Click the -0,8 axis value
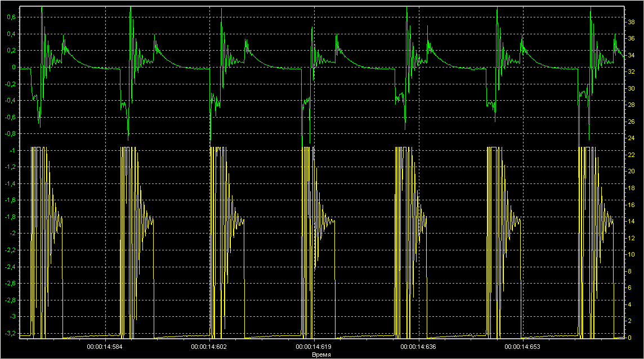644x359 pixels. 11,133
